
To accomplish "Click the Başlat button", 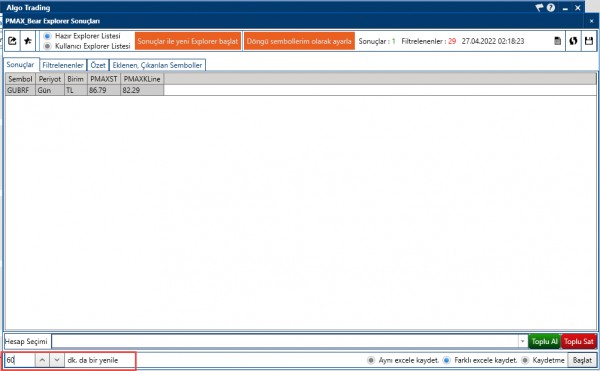I will 582,360.
